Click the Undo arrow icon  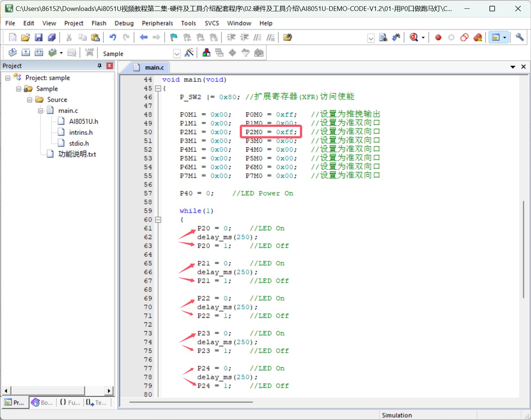[113, 38]
